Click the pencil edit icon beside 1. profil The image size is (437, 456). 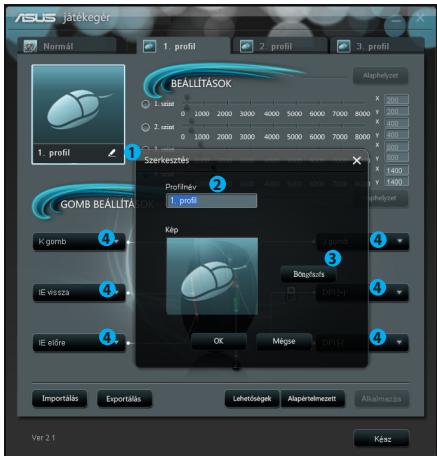[x=112, y=153]
